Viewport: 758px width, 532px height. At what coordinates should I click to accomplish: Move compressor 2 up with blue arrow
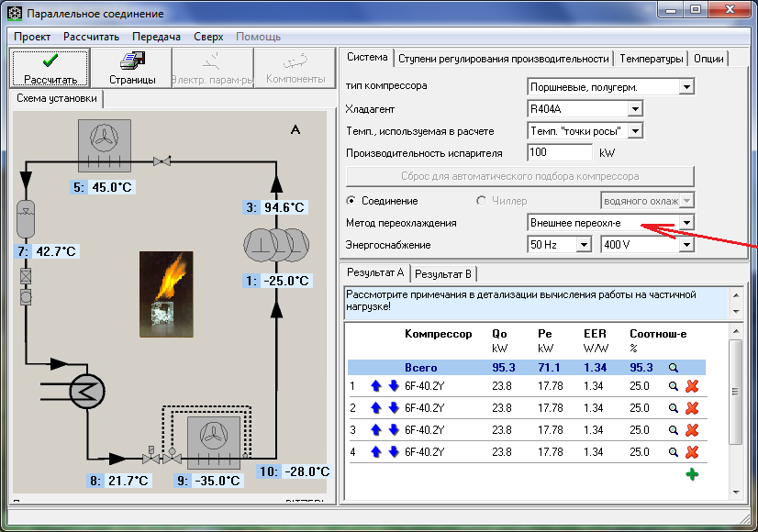pos(376,408)
